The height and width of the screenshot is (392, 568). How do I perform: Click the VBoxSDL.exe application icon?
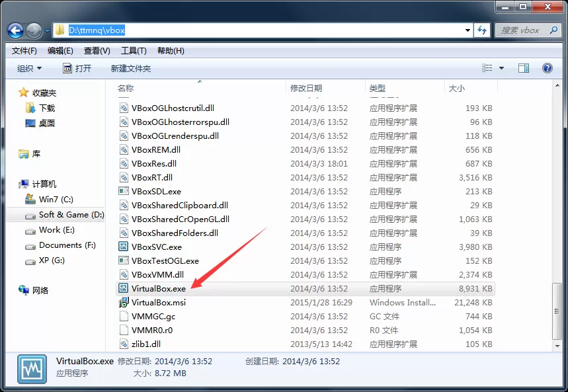coord(124,190)
